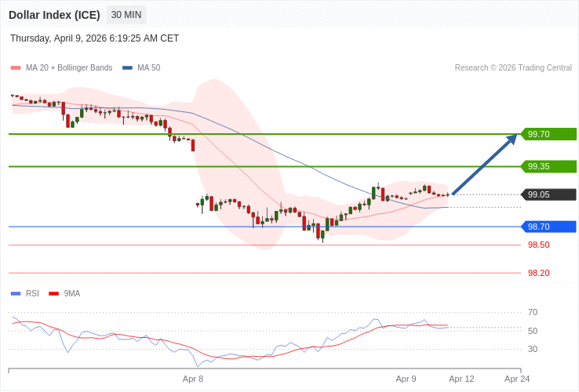This screenshot has height=392, width=579.
Task: Click the 98.70 blue pivot label
Action: [548, 227]
